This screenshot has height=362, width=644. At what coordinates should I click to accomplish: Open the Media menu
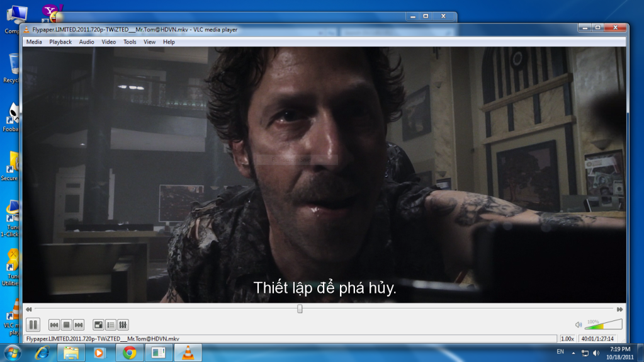[x=34, y=42]
